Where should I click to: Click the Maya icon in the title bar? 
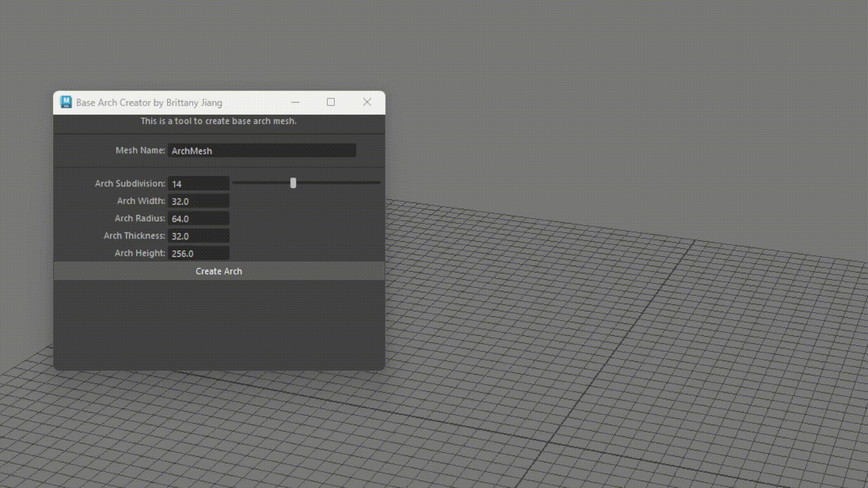click(x=66, y=102)
